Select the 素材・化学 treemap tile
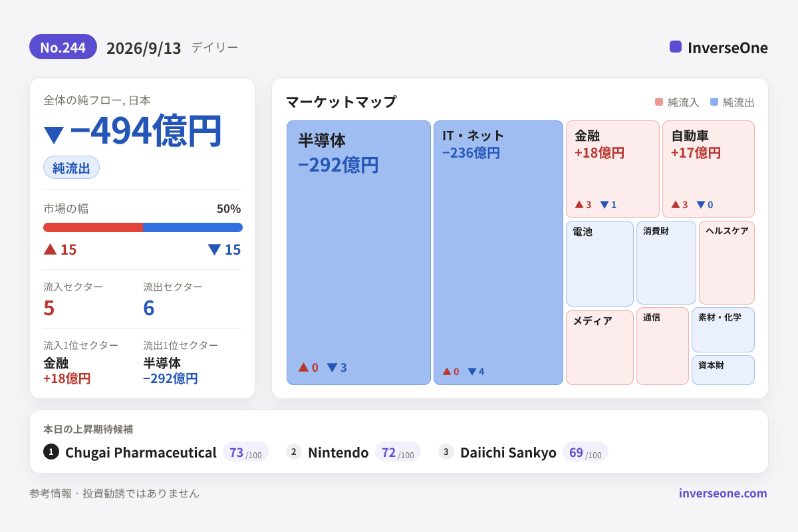This screenshot has width=798, height=532. coord(723,330)
